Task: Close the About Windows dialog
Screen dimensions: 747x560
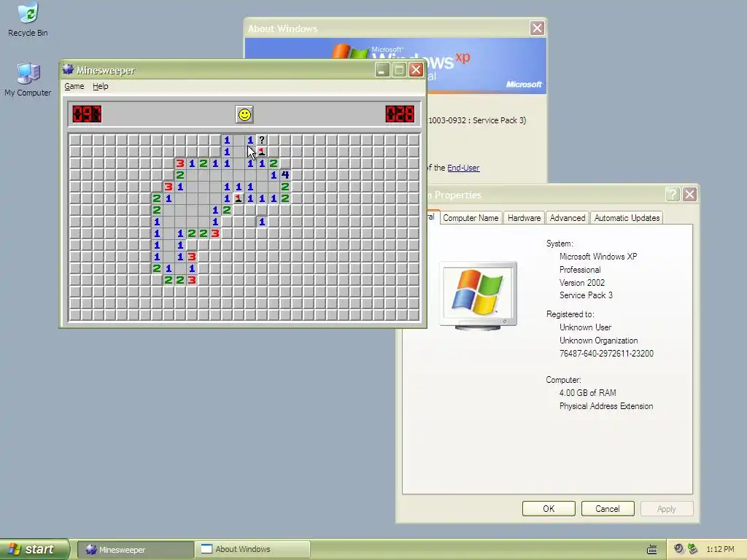Action: (537, 28)
